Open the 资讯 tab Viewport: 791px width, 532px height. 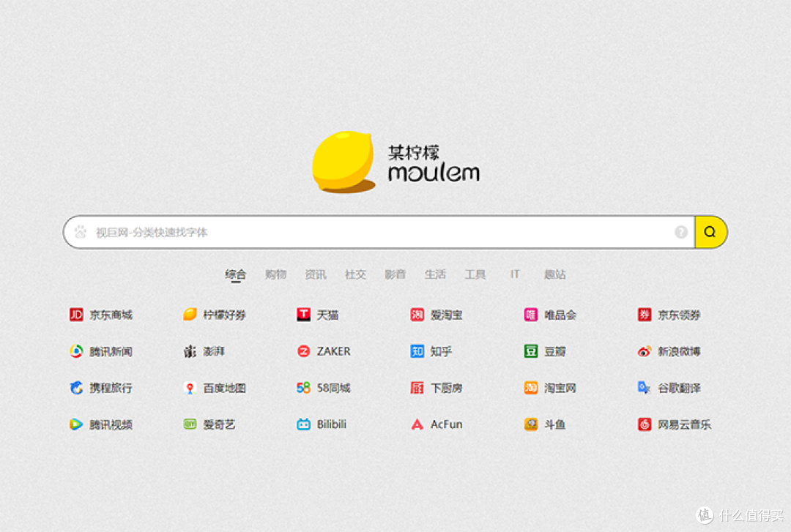tap(315, 274)
